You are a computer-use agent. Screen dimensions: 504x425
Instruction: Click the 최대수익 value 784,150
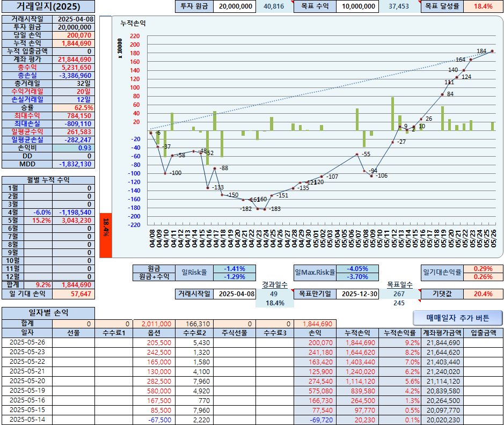74,116
